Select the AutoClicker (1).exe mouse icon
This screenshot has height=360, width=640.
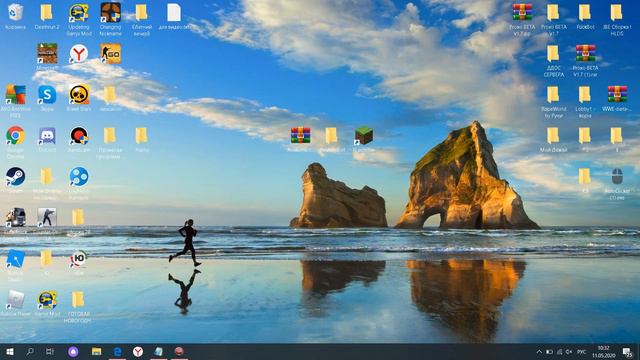point(617,176)
